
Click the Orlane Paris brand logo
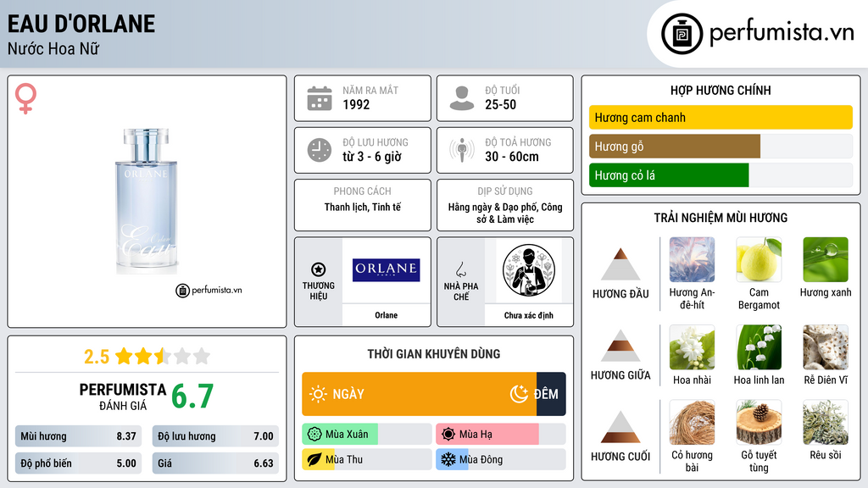tap(386, 270)
